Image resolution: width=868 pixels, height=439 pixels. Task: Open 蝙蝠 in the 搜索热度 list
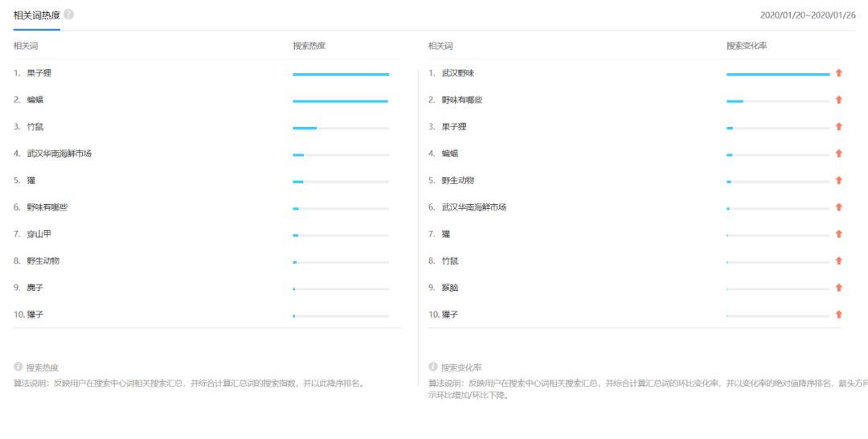point(35,100)
